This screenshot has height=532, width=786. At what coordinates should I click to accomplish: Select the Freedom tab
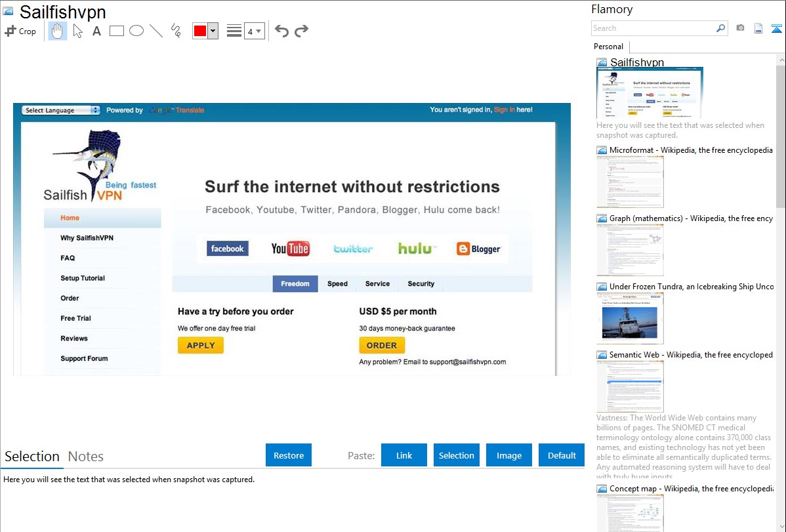coord(295,284)
